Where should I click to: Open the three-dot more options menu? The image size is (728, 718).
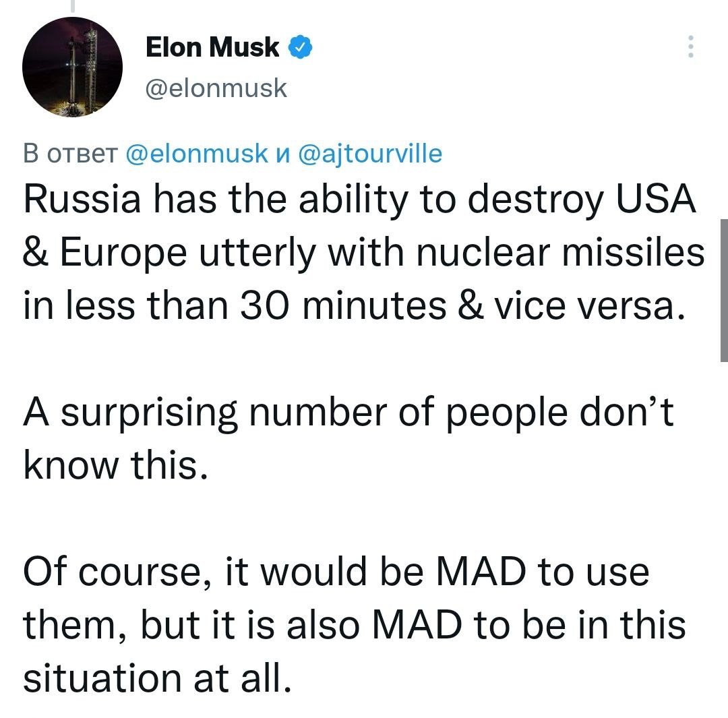[690, 47]
